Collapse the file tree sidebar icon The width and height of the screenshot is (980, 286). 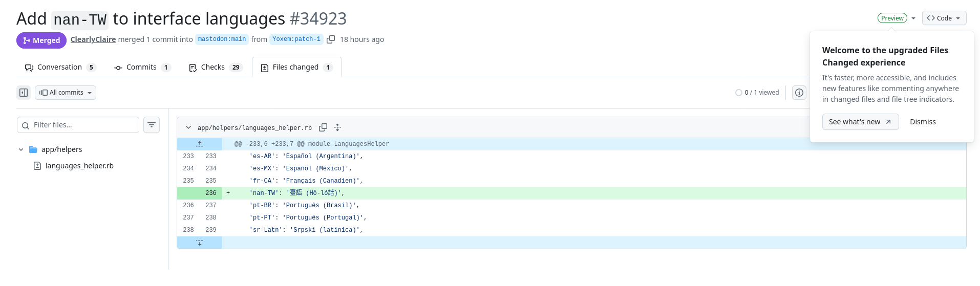click(24, 93)
